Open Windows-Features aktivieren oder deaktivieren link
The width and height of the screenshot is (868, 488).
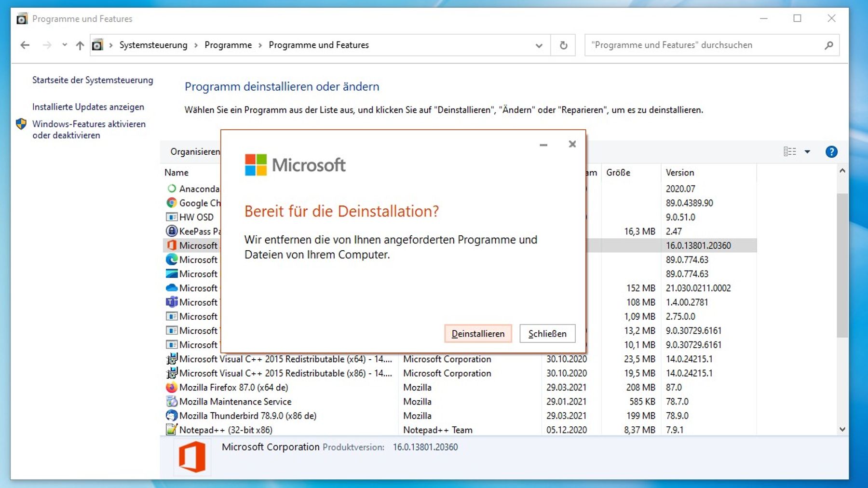[x=89, y=130]
